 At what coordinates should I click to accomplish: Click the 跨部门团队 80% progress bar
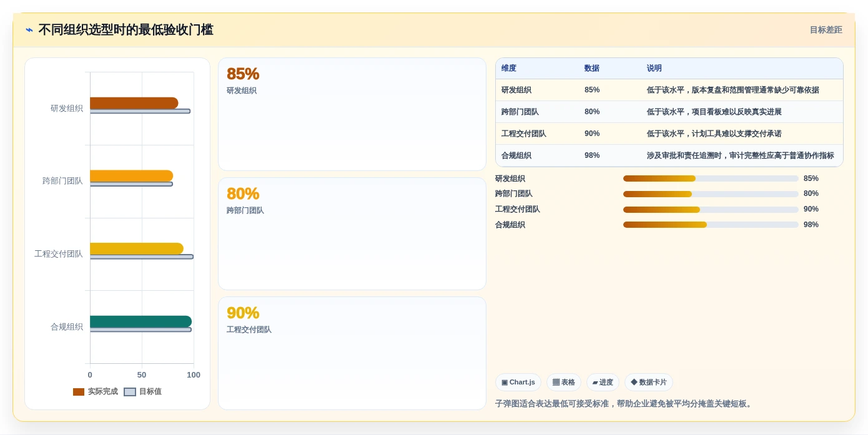click(711, 194)
